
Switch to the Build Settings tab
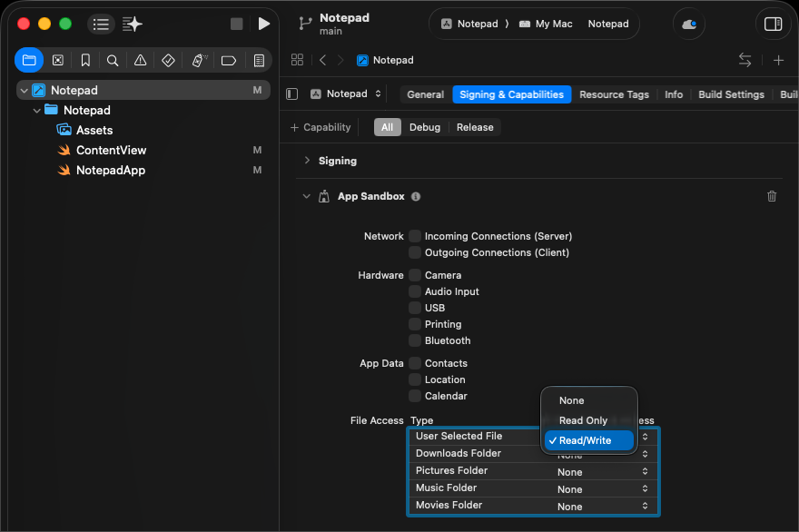(x=731, y=94)
